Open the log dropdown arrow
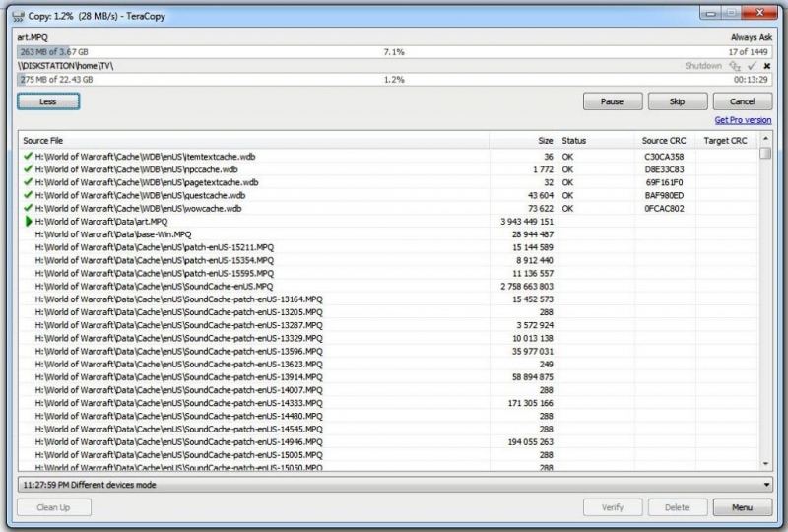Image resolution: width=788 pixels, height=532 pixels. pos(766,485)
